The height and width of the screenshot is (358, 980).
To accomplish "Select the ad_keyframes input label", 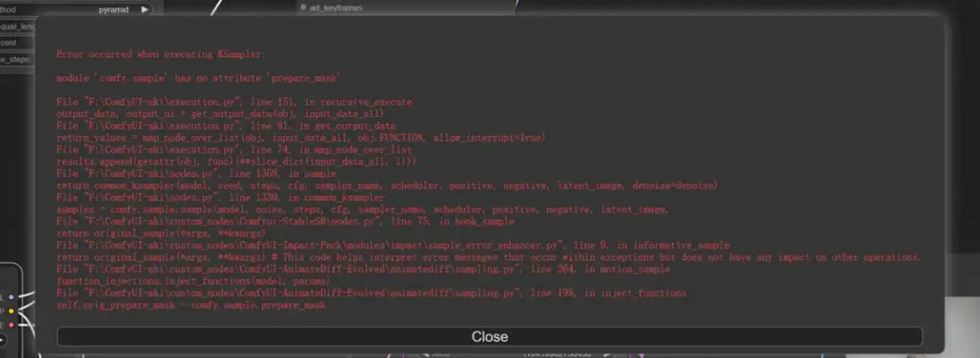I will [x=336, y=7].
